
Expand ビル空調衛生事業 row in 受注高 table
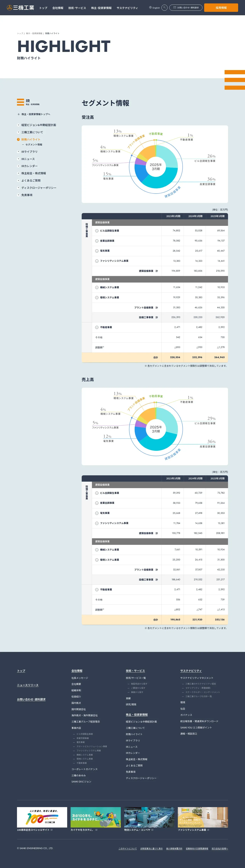click(97, 231)
